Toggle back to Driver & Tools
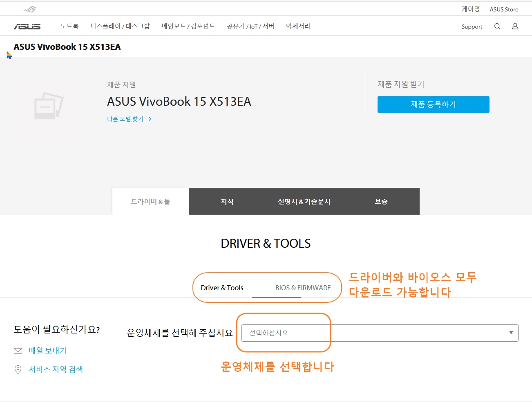 221,287
